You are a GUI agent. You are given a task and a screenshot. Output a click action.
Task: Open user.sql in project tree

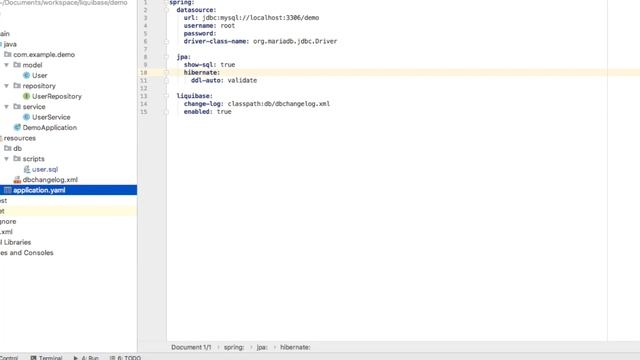[x=45, y=169]
